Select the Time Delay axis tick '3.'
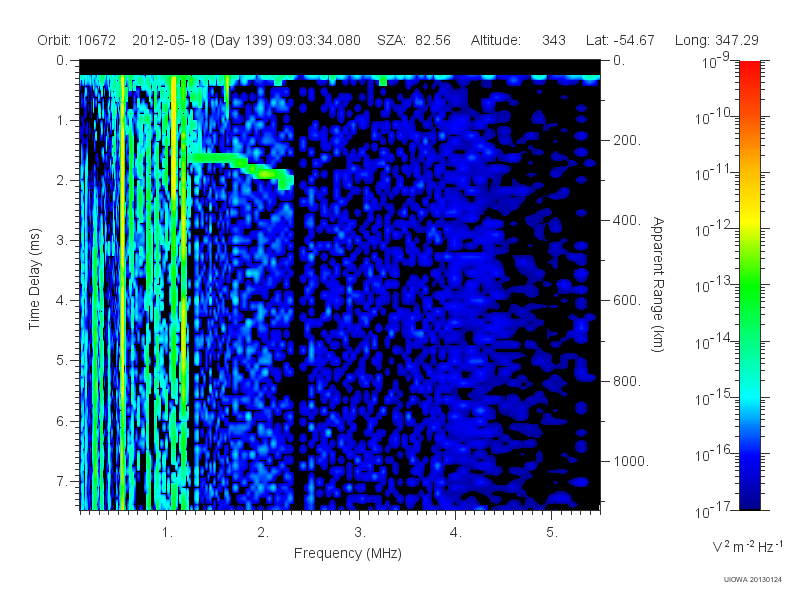800x600 pixels. pos(62,240)
